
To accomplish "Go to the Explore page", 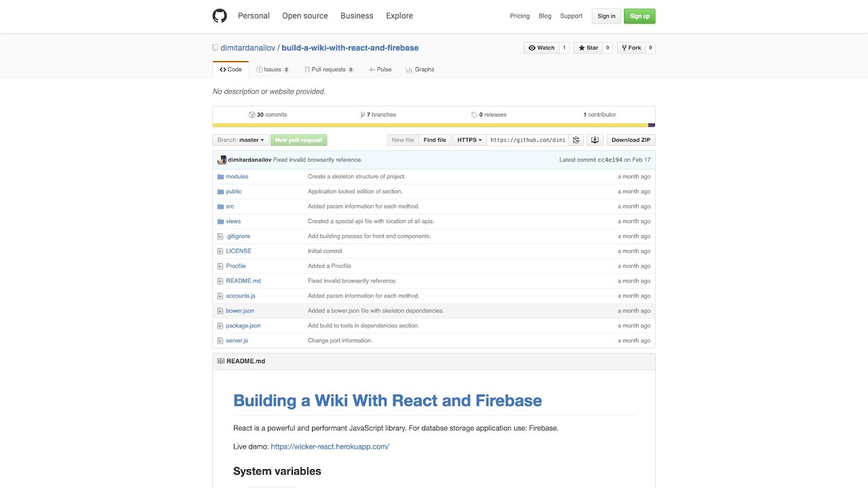I will 399,16.
